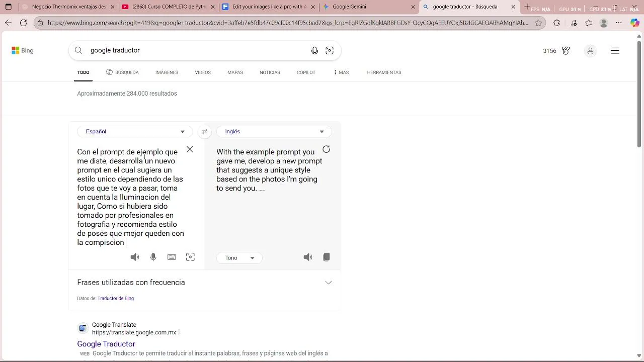
Task: Open the Copilot icon in browser toolbar
Action: (x=635, y=23)
